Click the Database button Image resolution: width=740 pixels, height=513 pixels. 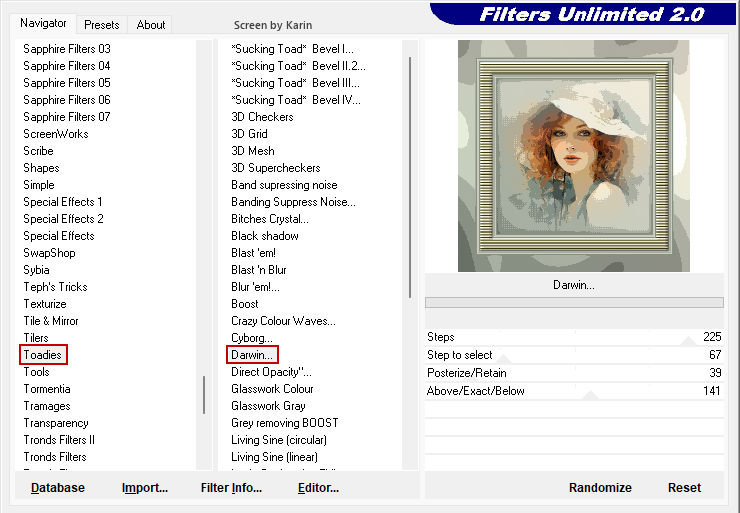[58, 488]
